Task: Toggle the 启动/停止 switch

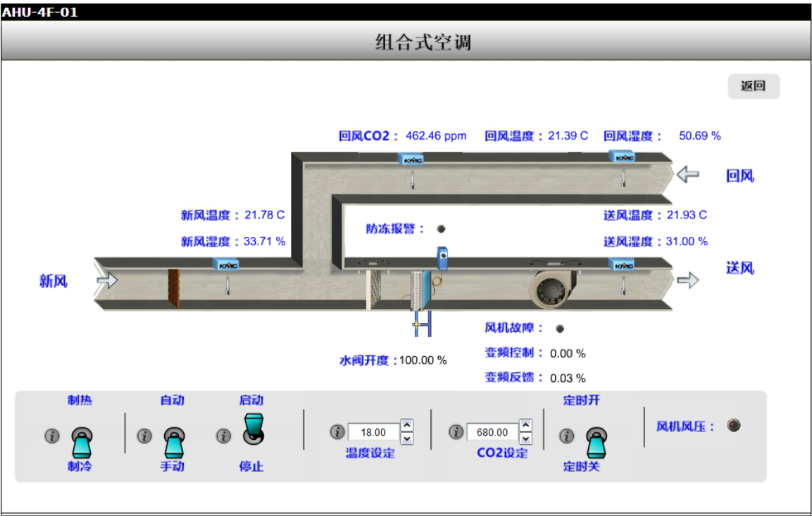Action: [x=254, y=429]
